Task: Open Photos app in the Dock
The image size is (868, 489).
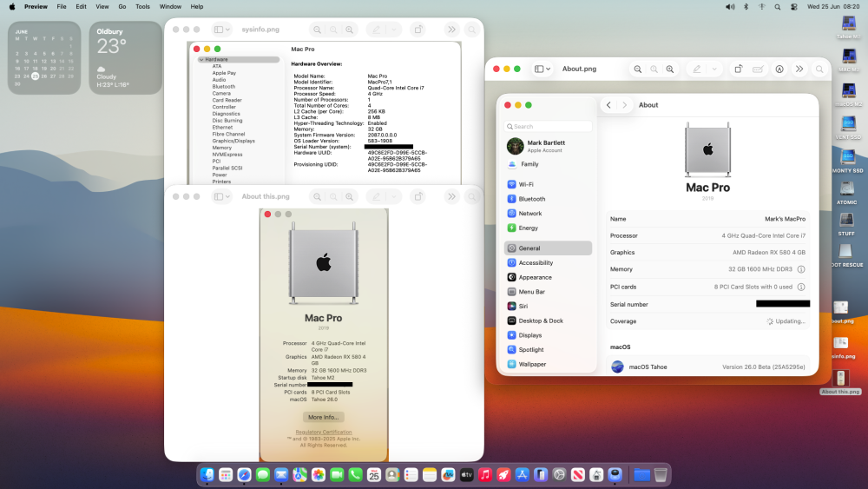Action: pyautogui.click(x=319, y=474)
